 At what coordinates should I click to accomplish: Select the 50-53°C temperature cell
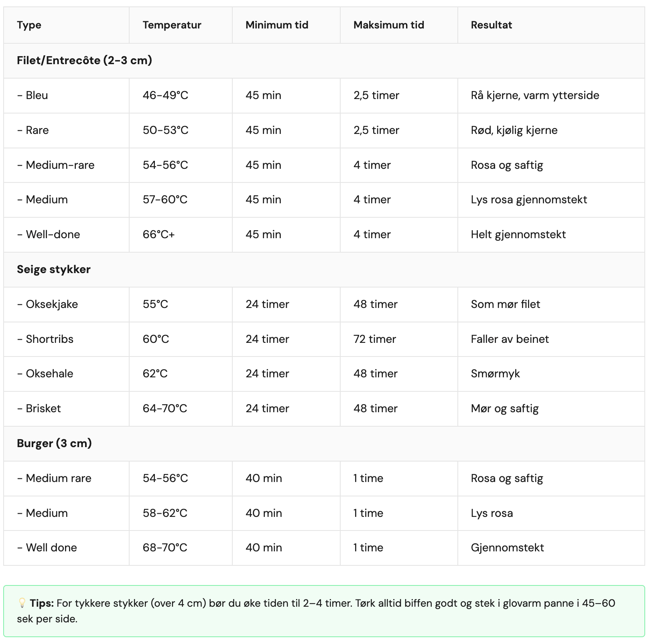tap(165, 130)
